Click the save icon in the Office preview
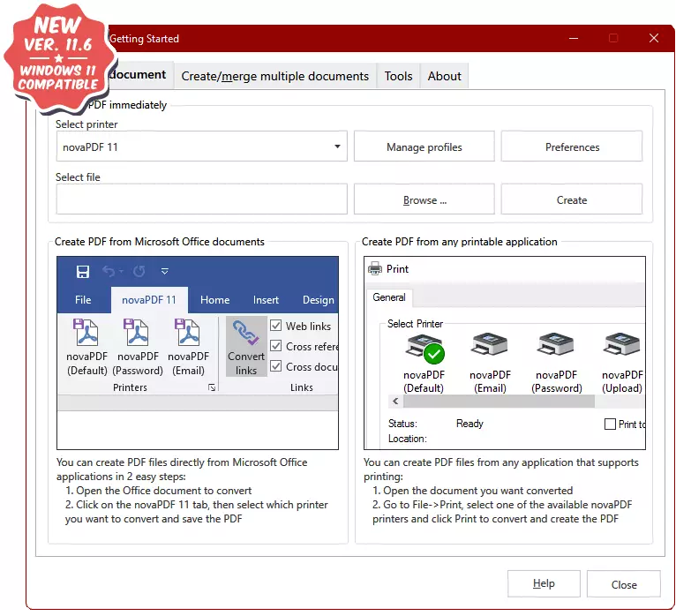691x616 pixels. click(x=83, y=272)
